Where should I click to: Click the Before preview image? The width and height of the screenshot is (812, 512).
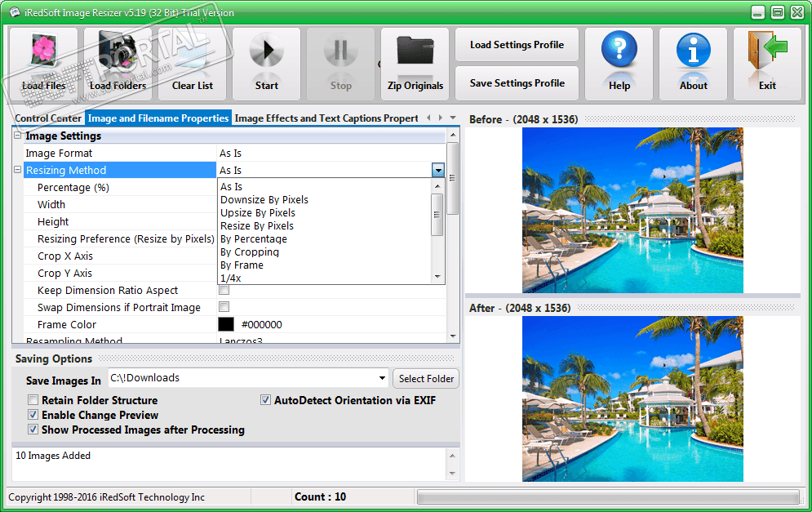pos(632,211)
